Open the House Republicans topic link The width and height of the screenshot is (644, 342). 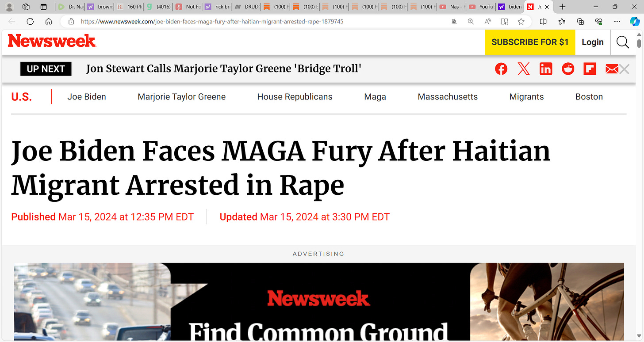click(295, 97)
